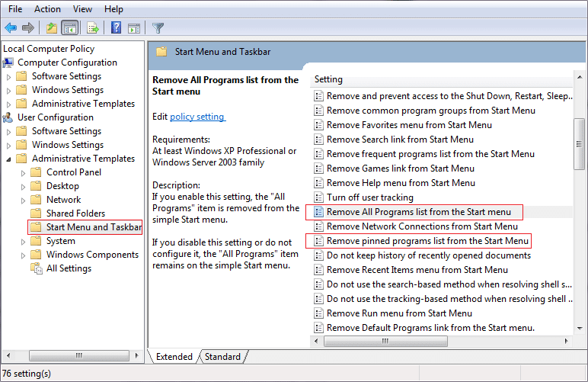
Task: Click the policy icon beside Remove Run menu
Action: 318,313
